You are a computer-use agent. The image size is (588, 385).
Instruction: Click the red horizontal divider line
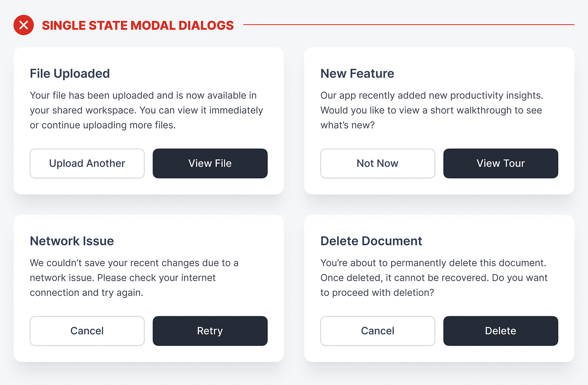(409, 25)
